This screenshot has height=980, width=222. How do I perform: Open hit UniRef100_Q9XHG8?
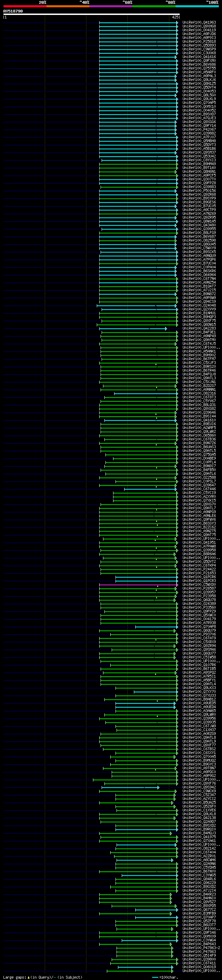point(199,26)
